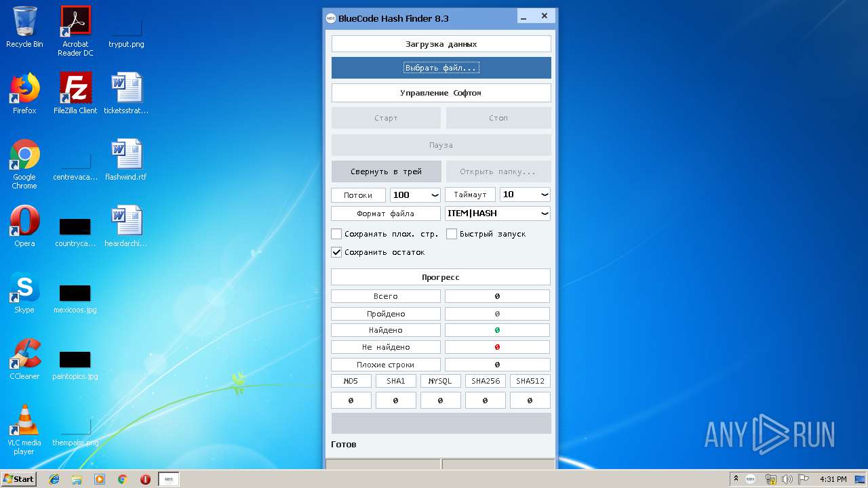This screenshot has height=488, width=868.
Task: Launch Chrome from the taskbar
Action: point(122,479)
